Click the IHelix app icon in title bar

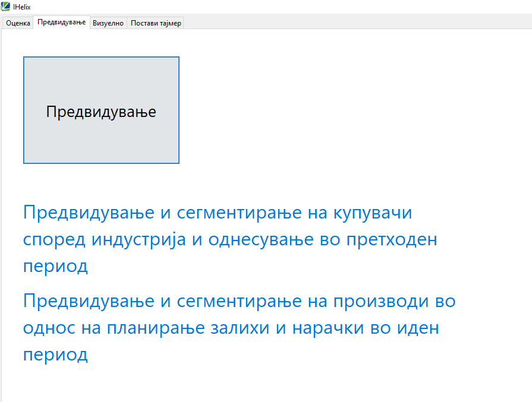[x=5, y=7]
